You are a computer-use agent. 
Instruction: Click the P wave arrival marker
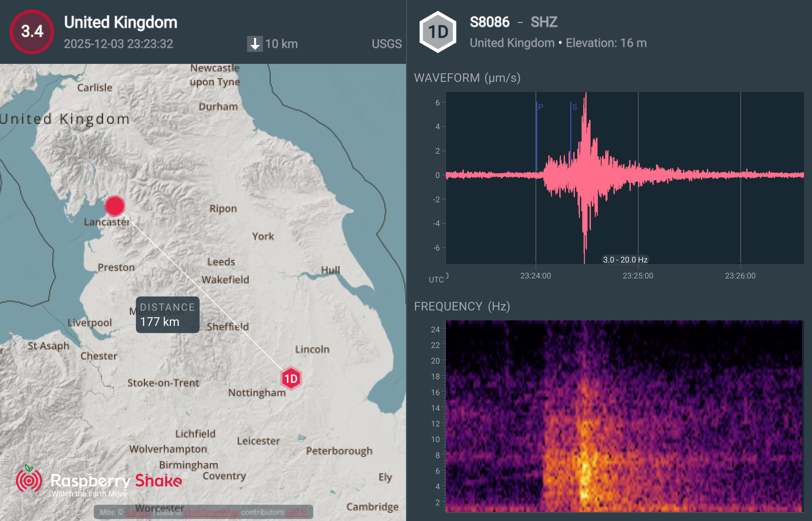pos(541,107)
